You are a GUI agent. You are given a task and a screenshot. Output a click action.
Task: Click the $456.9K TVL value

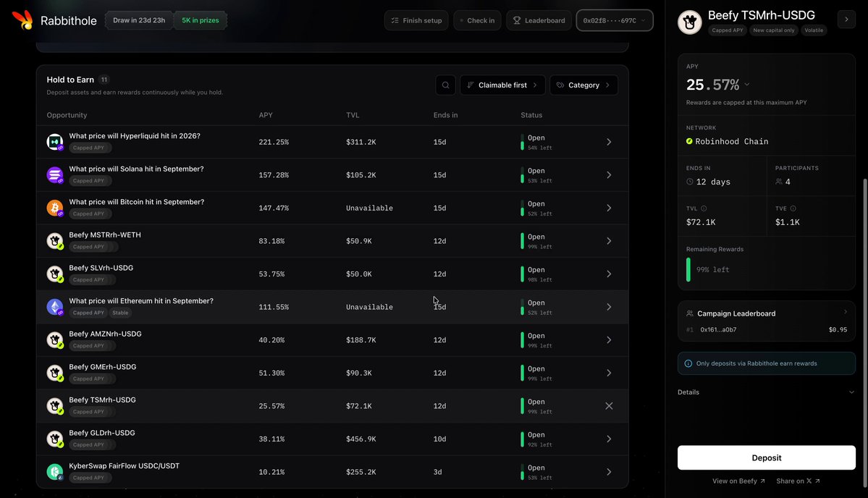pyautogui.click(x=361, y=439)
